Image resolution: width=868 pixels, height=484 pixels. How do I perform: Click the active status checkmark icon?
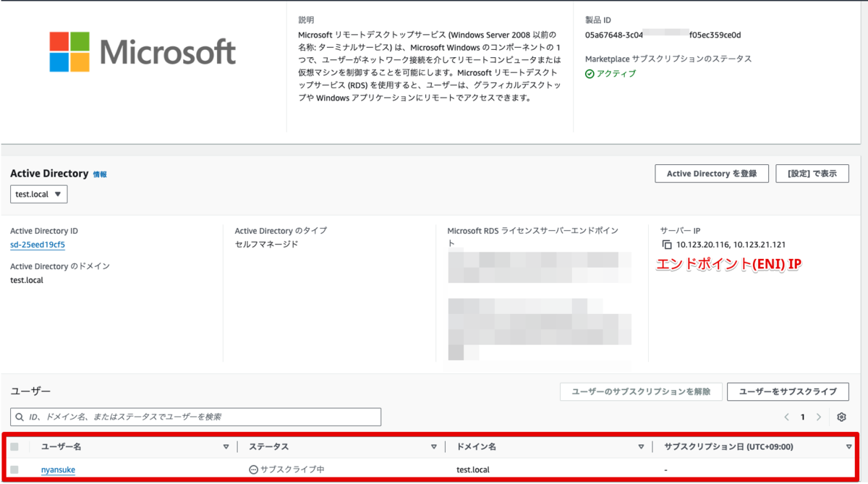click(590, 74)
